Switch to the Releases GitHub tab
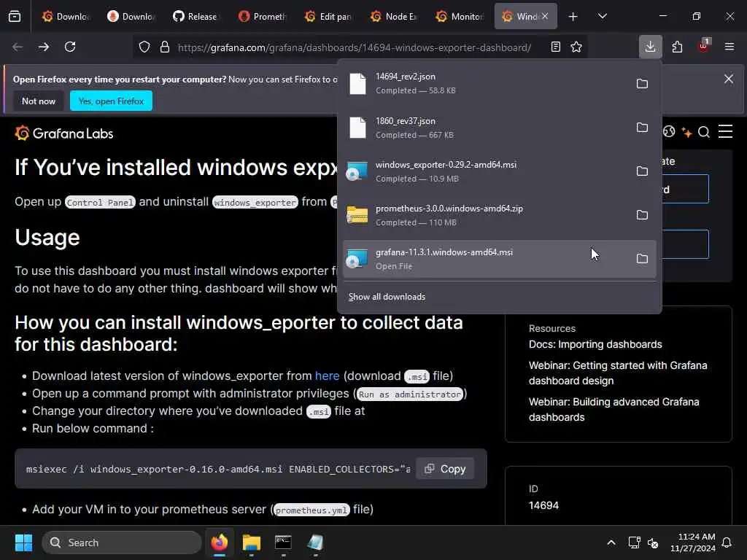Screen dimensions: 747x560 [197, 17]
